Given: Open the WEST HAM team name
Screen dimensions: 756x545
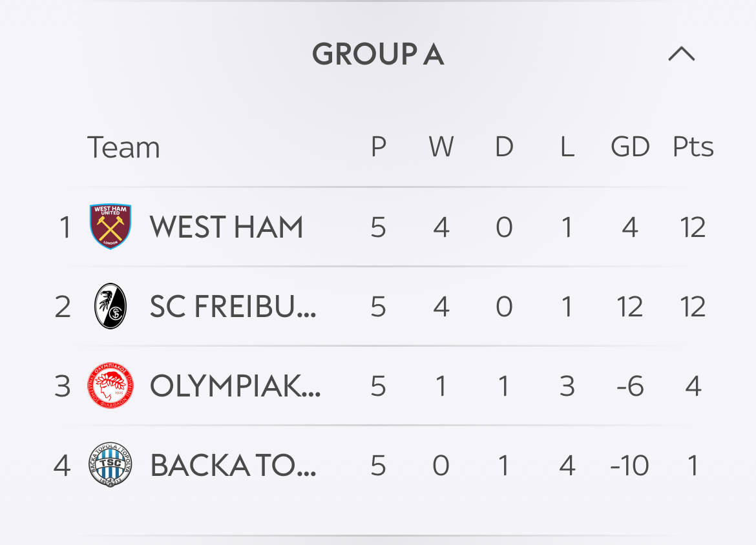Looking at the screenshot, I should click(x=226, y=227).
